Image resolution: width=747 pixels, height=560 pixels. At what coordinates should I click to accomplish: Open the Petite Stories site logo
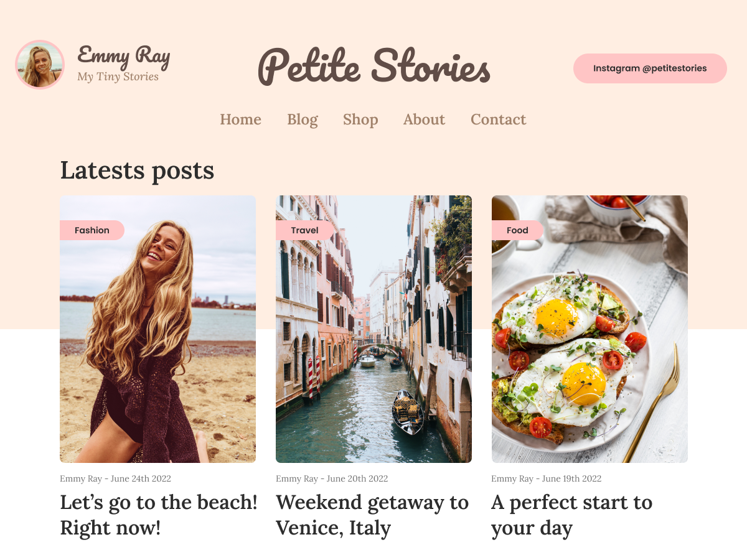click(374, 68)
